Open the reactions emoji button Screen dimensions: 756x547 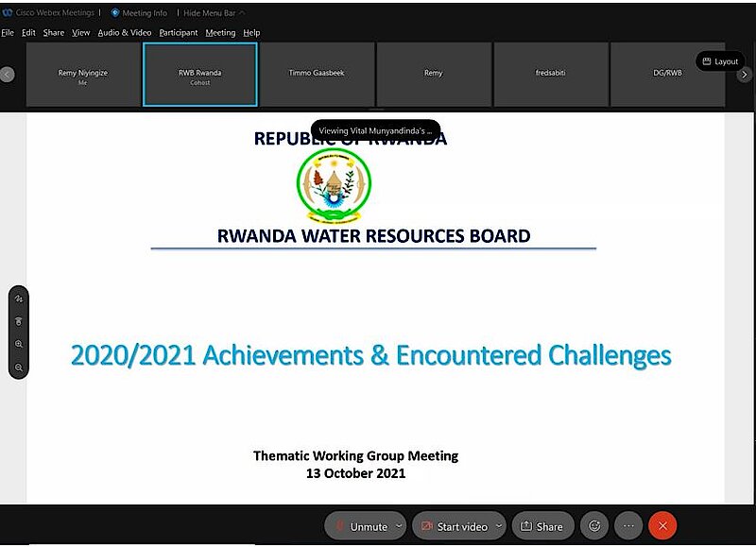pos(594,526)
